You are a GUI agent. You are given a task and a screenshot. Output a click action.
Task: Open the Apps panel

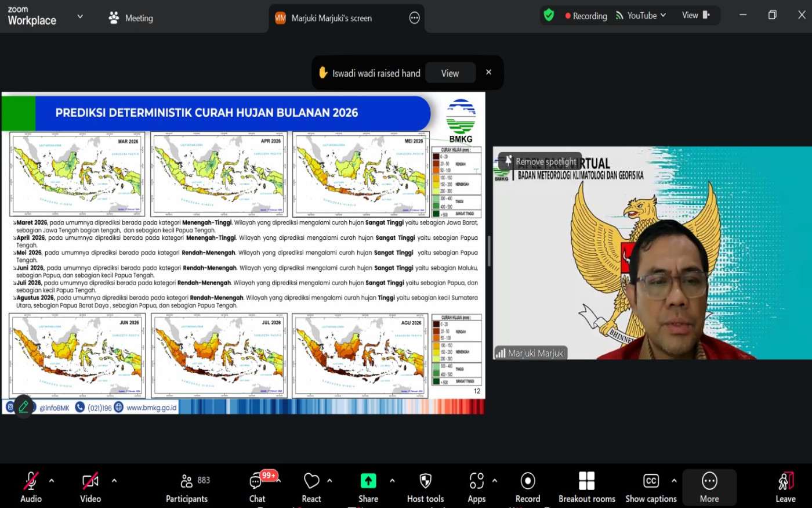476,487
